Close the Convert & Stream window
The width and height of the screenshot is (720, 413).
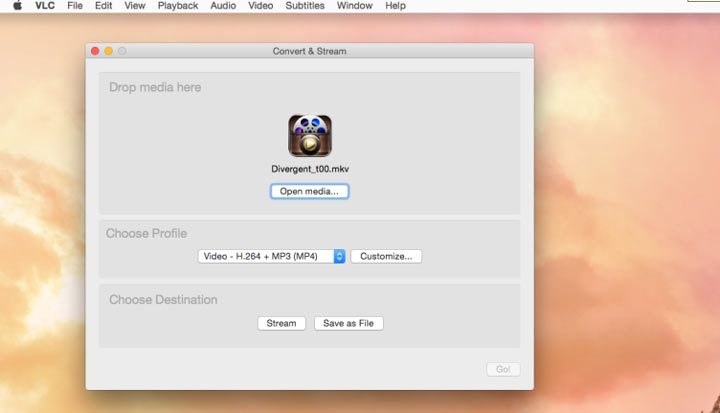tap(95, 51)
